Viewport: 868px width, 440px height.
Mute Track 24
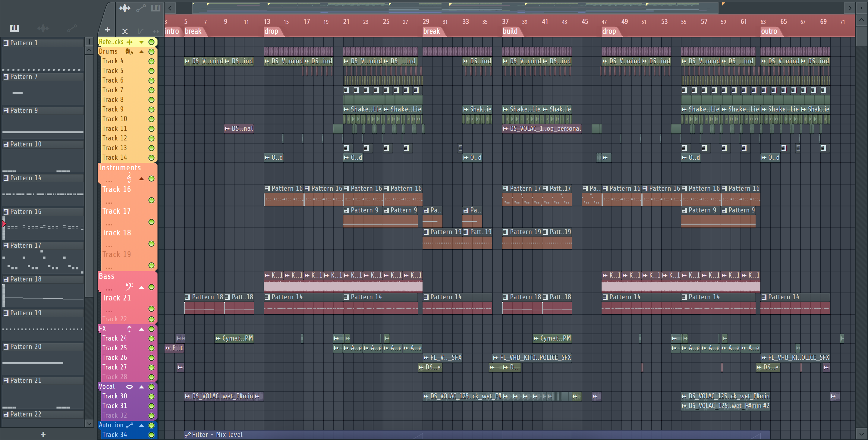coord(152,339)
